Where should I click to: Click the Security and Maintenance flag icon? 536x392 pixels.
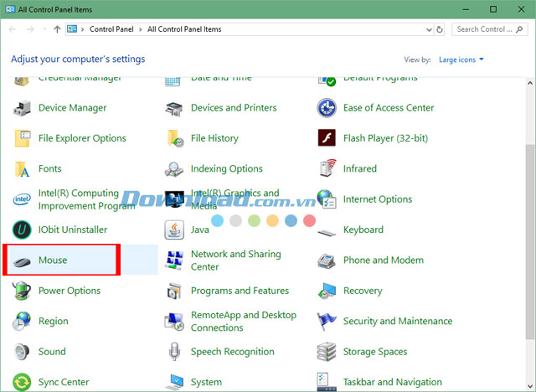[327, 322]
